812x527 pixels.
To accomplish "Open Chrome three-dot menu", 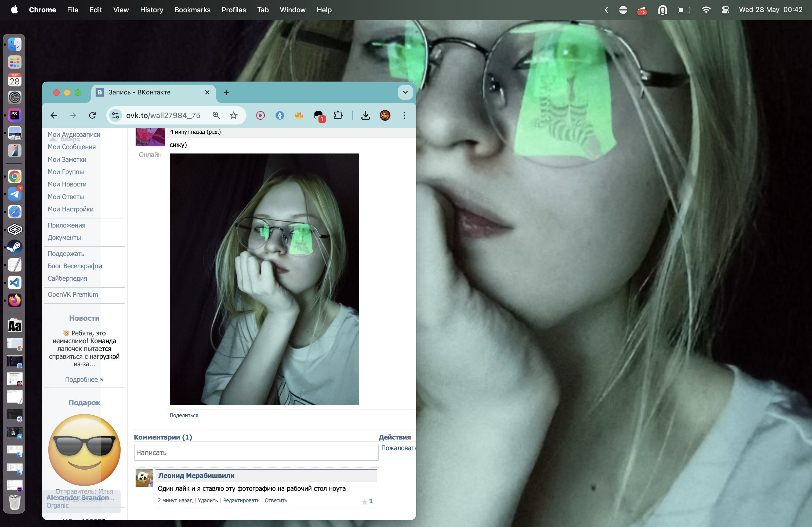I will 404,116.
